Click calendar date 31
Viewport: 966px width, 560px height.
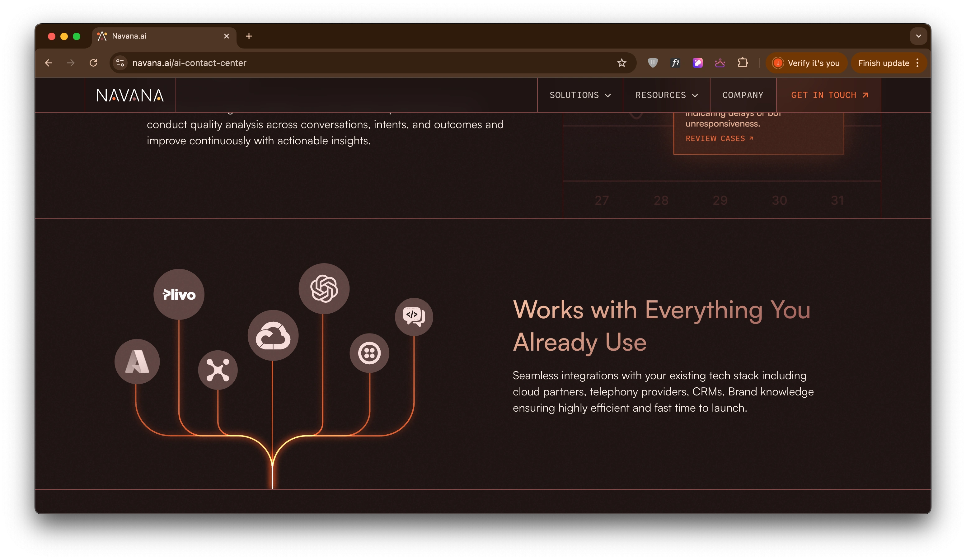[x=837, y=200]
